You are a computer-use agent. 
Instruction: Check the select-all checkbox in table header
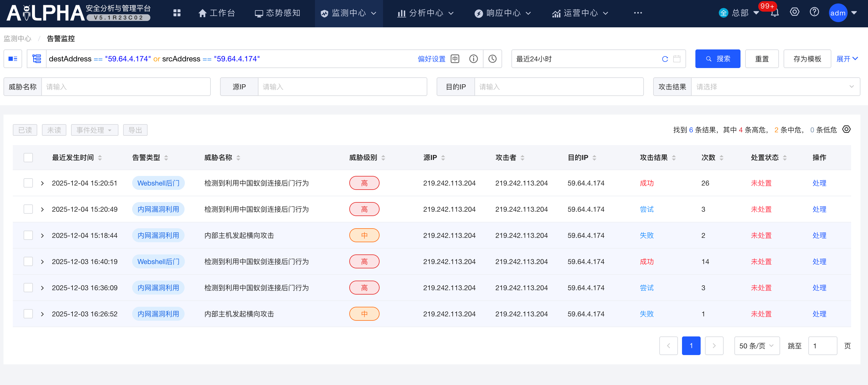click(28, 157)
